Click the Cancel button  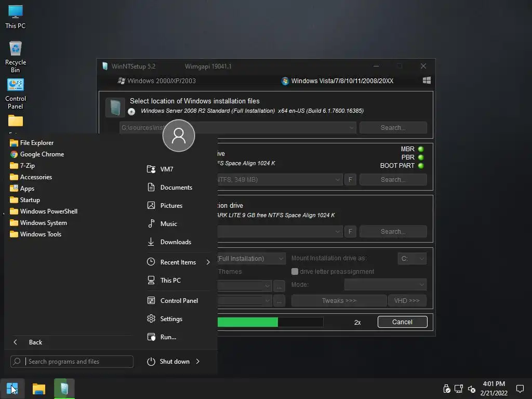pyautogui.click(x=403, y=322)
